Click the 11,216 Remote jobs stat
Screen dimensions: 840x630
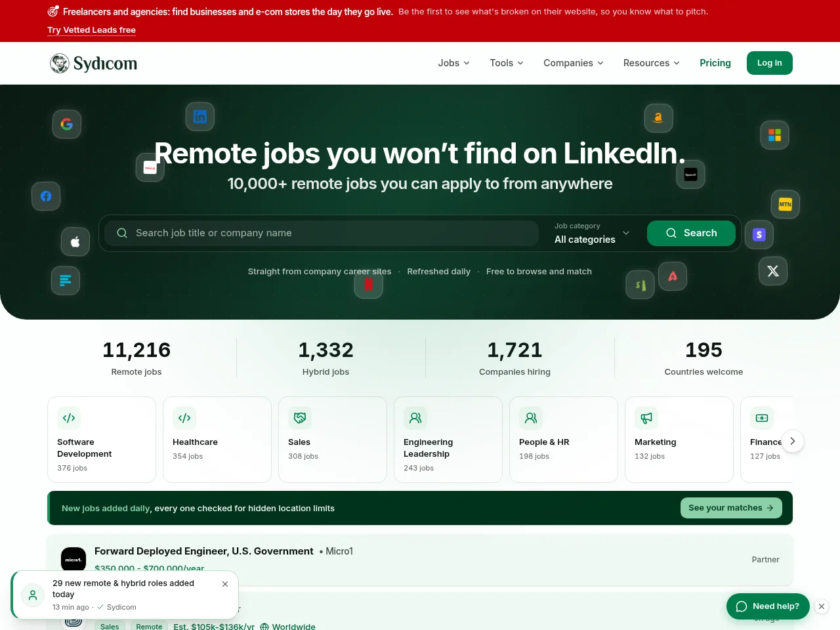click(136, 358)
